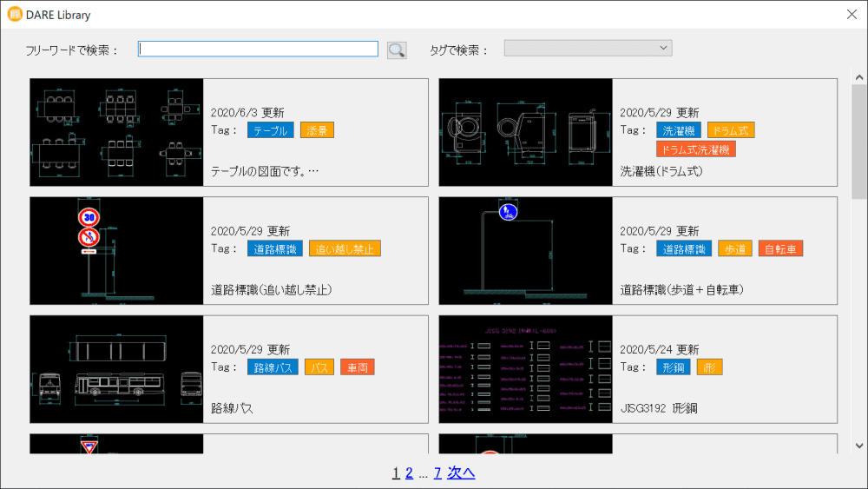This screenshot has height=489, width=868.
Task: Click the scrollbar up arrow
Action: [x=859, y=77]
